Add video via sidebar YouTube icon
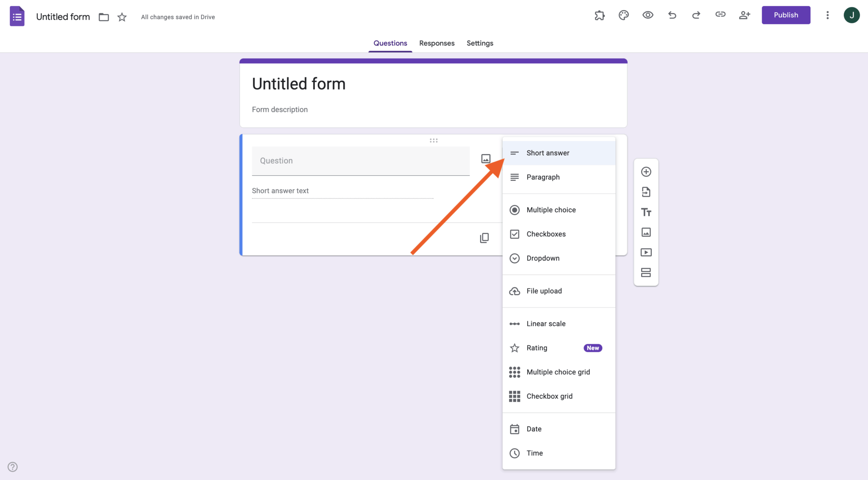 (646, 252)
